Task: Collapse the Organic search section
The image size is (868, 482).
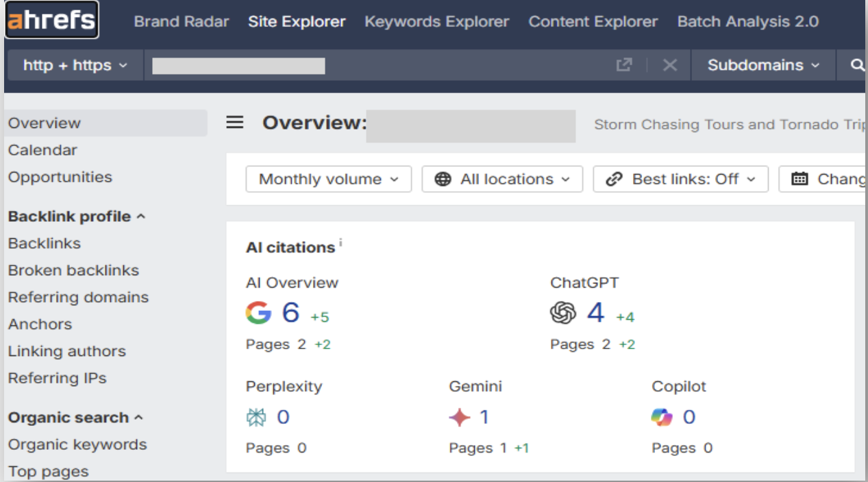Action: 75,418
